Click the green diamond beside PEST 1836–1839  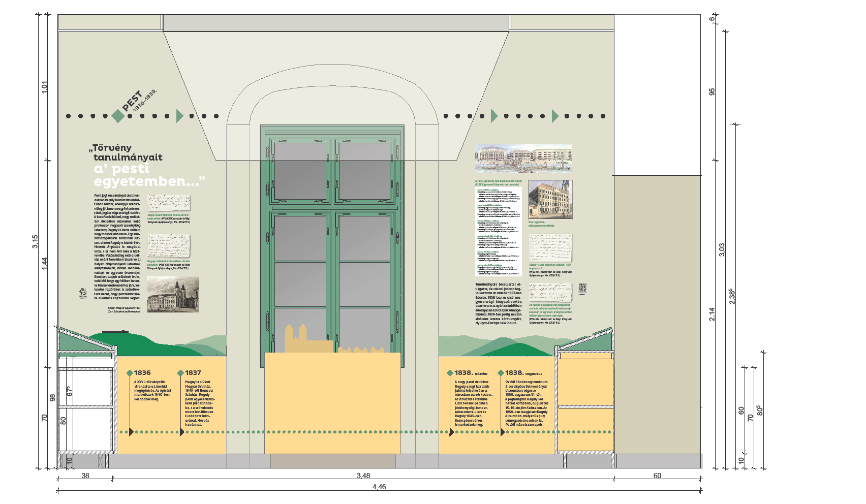pos(118,116)
